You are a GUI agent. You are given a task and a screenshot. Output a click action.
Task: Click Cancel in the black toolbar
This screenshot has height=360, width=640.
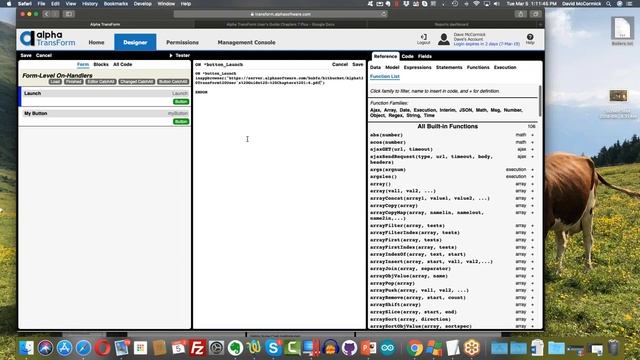[44, 56]
